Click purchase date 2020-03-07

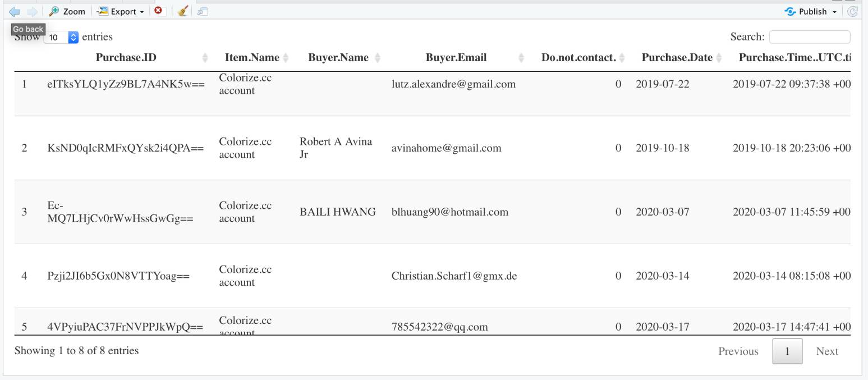coord(663,212)
